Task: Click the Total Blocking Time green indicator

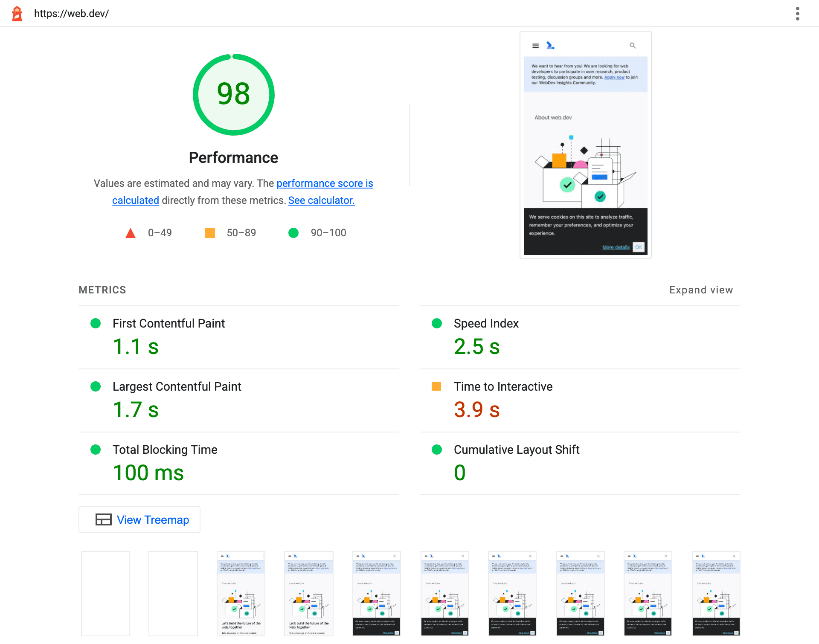Action: coord(94,449)
